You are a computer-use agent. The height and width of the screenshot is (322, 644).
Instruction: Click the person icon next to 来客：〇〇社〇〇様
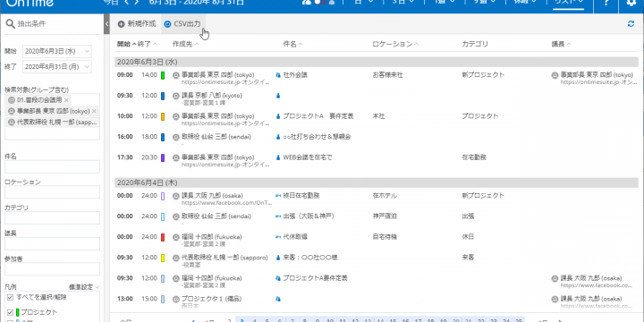tap(278, 258)
